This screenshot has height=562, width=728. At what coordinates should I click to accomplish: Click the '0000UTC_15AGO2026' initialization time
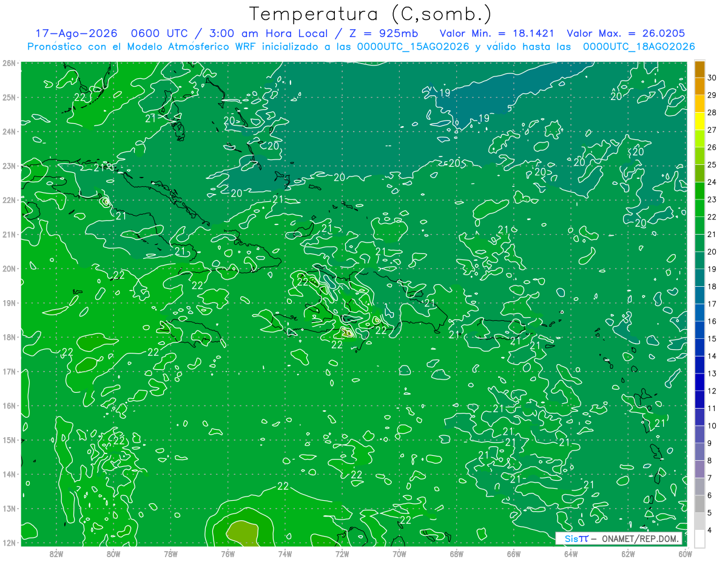(413, 47)
